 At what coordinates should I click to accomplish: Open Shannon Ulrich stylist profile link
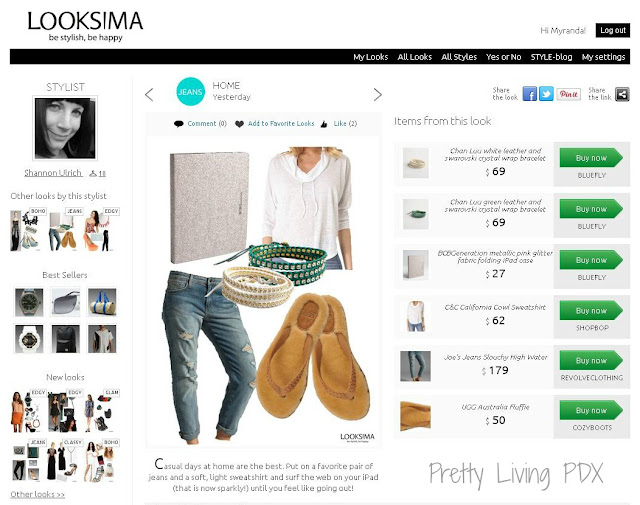pos(53,173)
